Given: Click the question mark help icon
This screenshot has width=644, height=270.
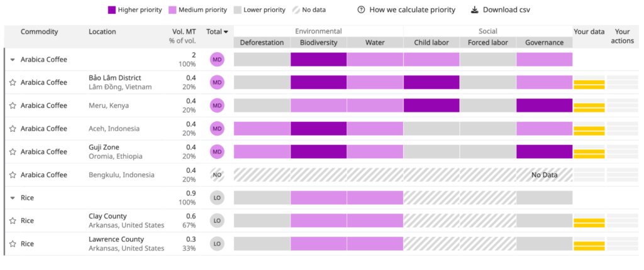Looking at the screenshot, I should coord(361,10).
